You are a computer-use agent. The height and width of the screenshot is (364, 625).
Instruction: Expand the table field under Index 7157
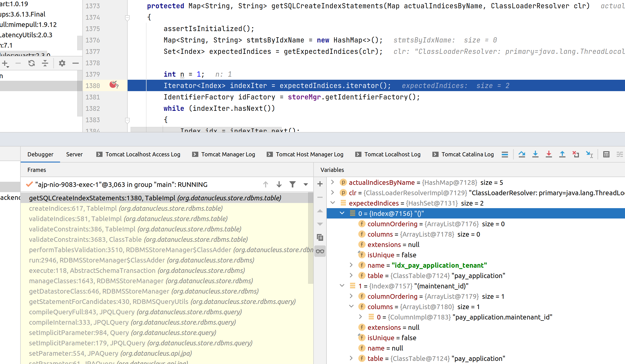point(351,358)
